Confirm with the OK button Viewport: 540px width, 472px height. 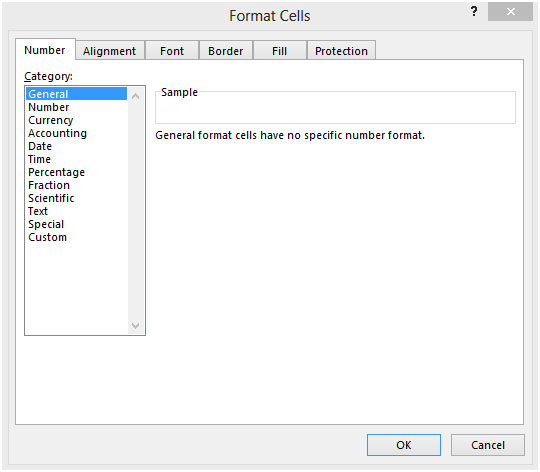404,445
